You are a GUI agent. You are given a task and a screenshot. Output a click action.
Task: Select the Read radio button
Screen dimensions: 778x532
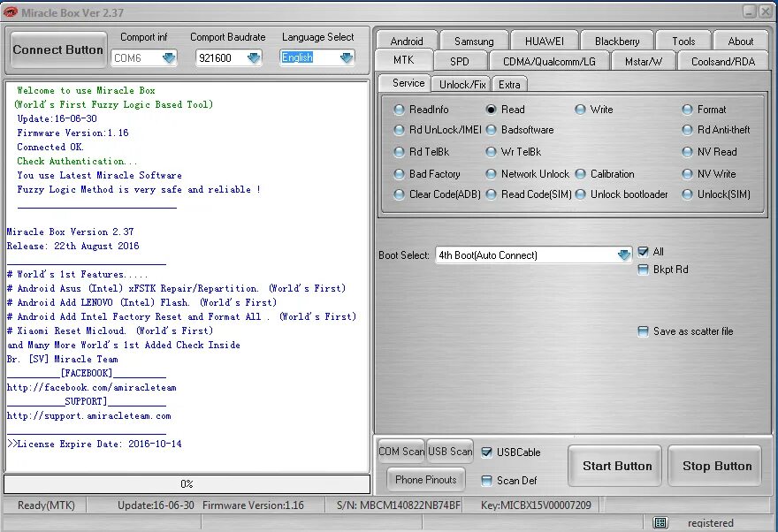click(x=505, y=109)
